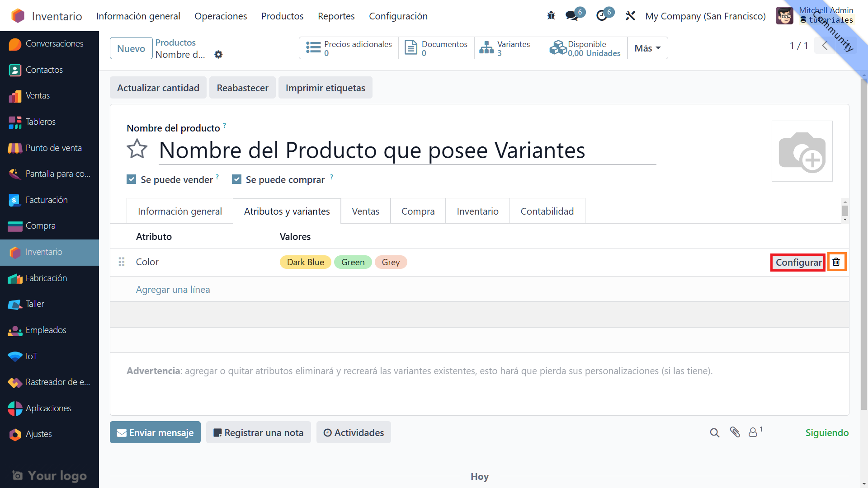This screenshot has height=488, width=868.
Task: Click the gear icon beside breadcrumb
Action: click(x=218, y=55)
